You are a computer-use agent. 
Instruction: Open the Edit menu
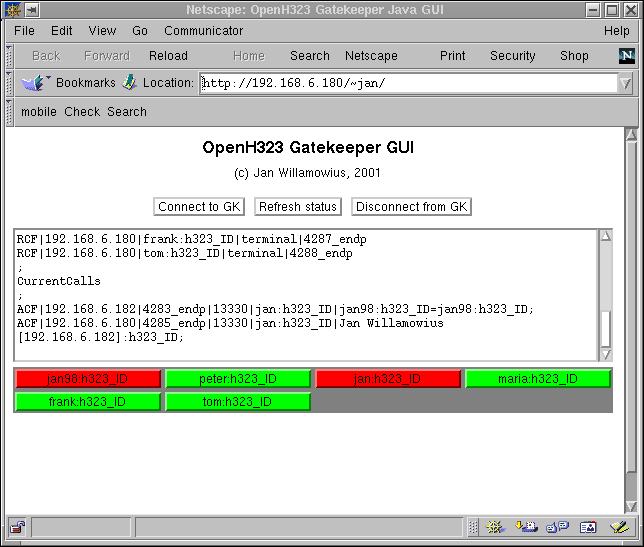point(61,31)
